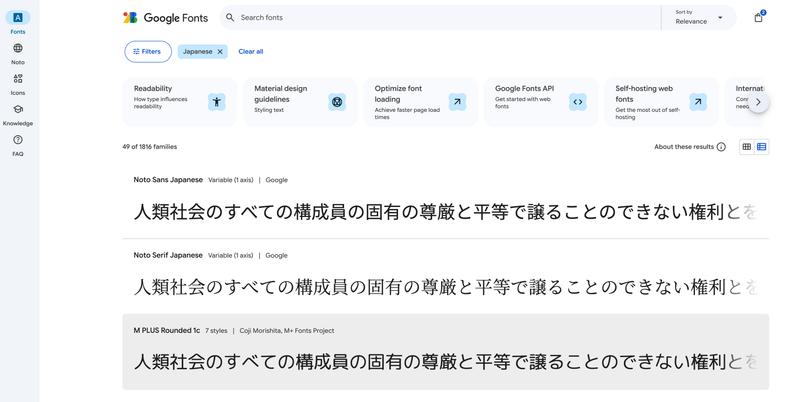Image resolution: width=800 pixels, height=402 pixels.
Task: Switch to list view
Action: (x=762, y=147)
